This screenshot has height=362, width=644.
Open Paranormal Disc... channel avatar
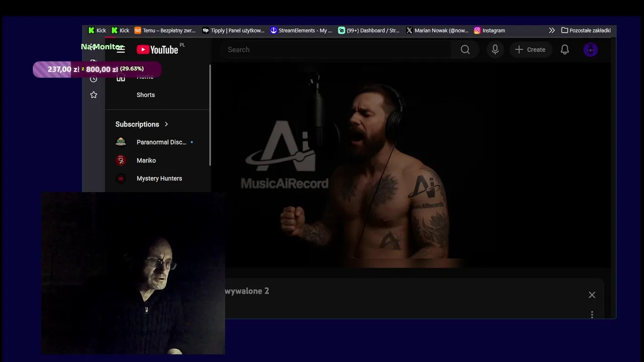pos(121,142)
